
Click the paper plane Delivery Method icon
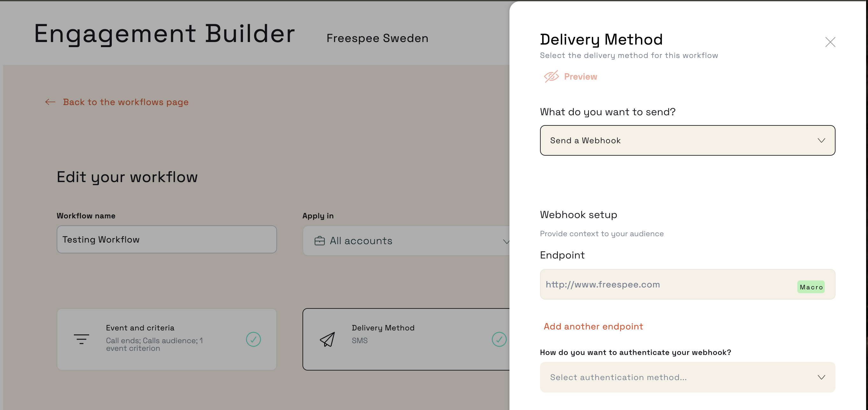(327, 339)
